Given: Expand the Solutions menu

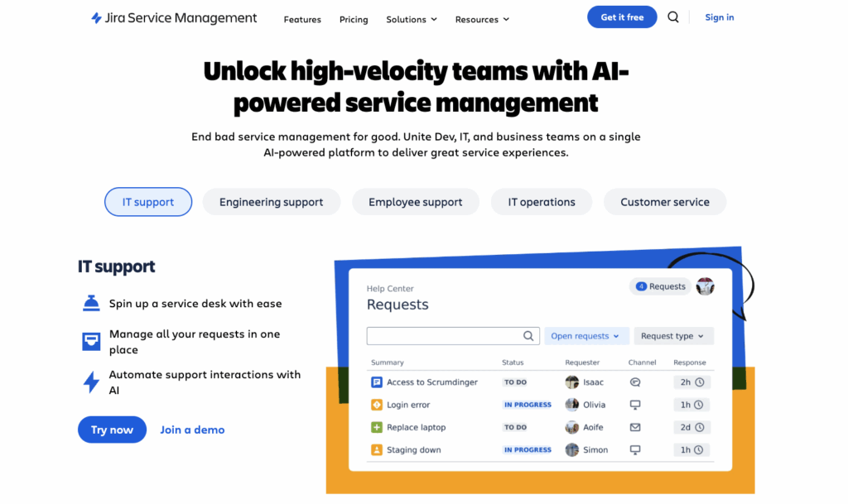Looking at the screenshot, I should click(x=412, y=19).
